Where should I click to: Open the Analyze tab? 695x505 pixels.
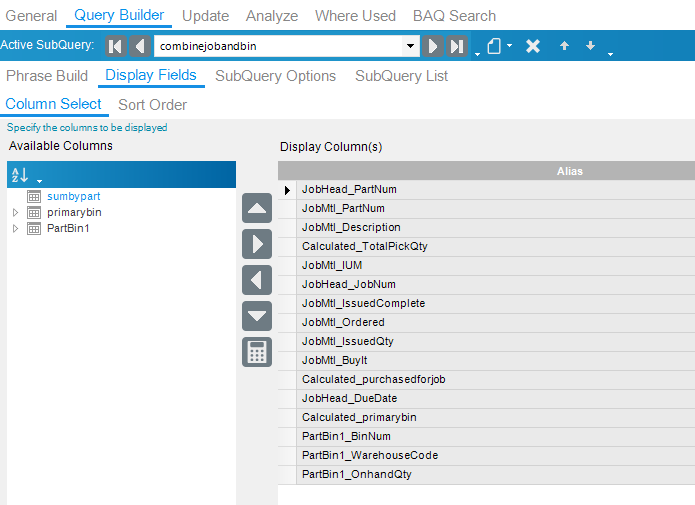coord(272,16)
